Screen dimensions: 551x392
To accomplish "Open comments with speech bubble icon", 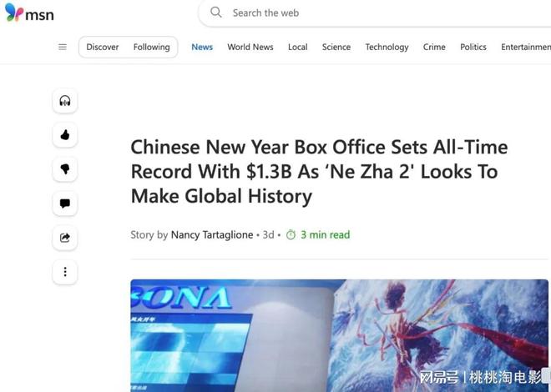I will tap(65, 204).
